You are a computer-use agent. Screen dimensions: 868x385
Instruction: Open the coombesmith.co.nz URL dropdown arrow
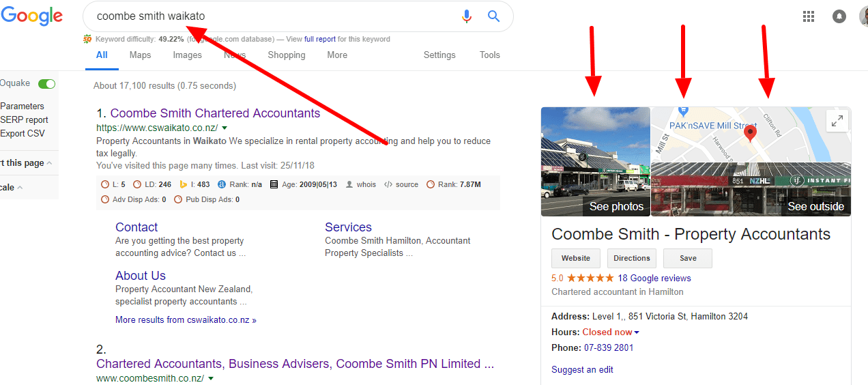point(211,378)
